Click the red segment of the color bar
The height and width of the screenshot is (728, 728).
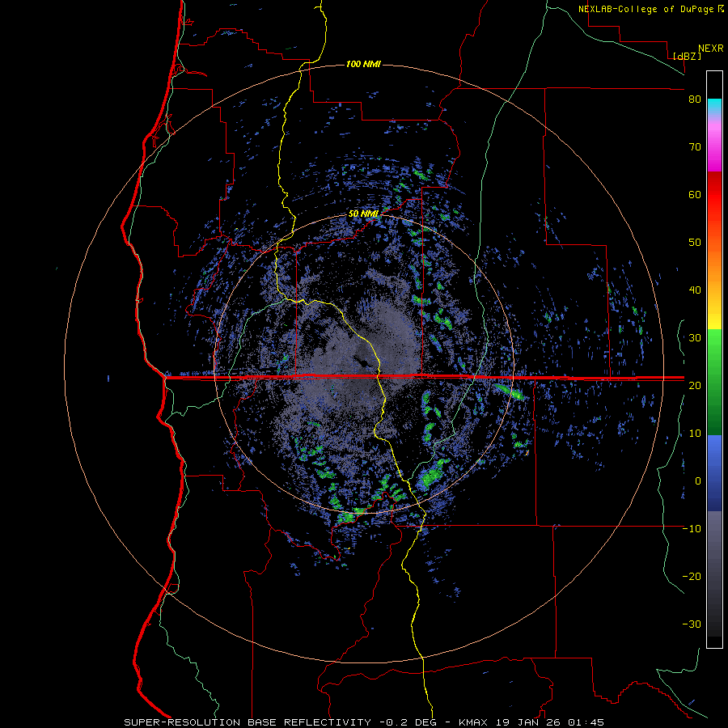714,195
